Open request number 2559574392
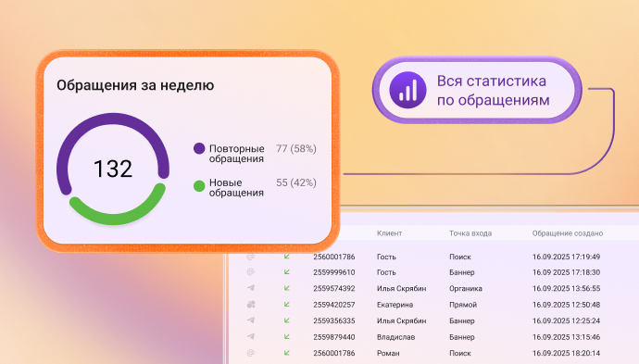The height and width of the screenshot is (364, 639). (333, 288)
